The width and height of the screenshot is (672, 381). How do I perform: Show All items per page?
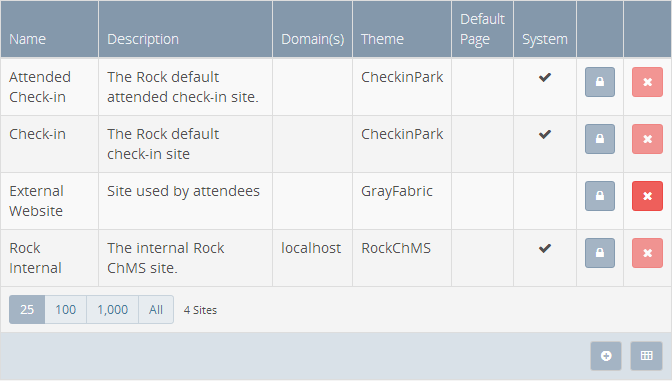click(156, 309)
